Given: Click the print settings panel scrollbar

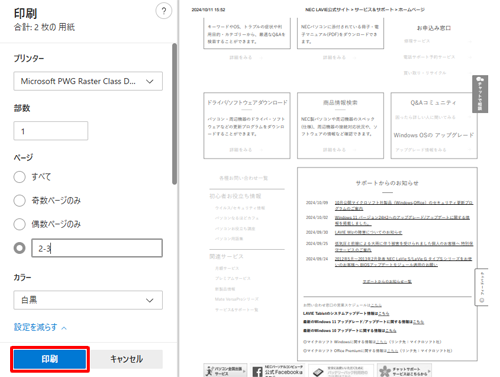Looking at the screenshot, I should (174, 113).
